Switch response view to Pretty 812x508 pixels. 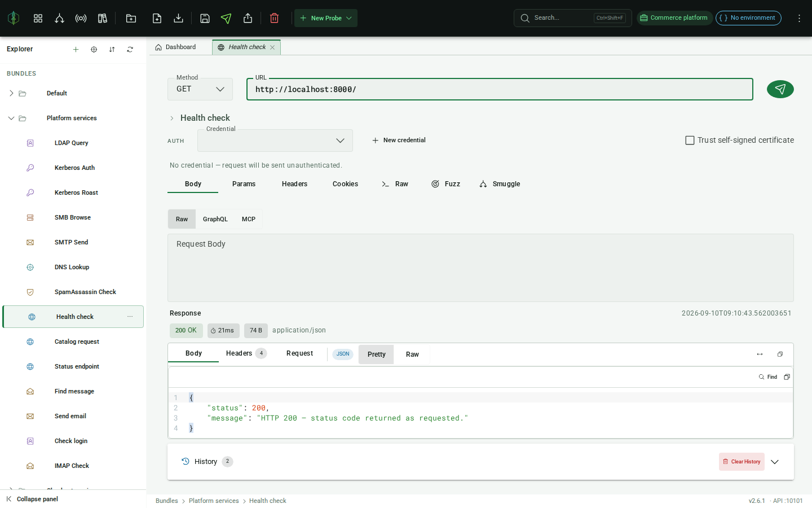pos(376,354)
